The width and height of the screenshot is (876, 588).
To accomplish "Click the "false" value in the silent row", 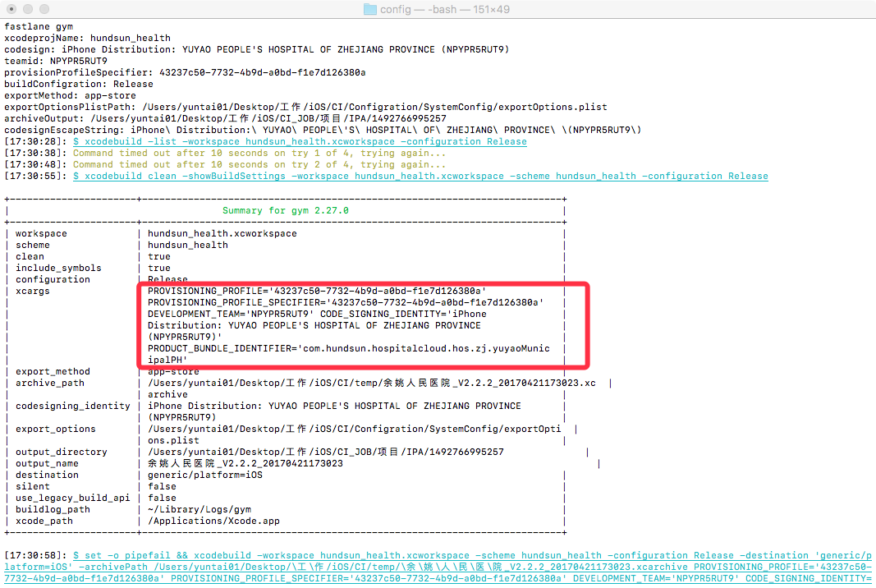I will tap(162, 487).
